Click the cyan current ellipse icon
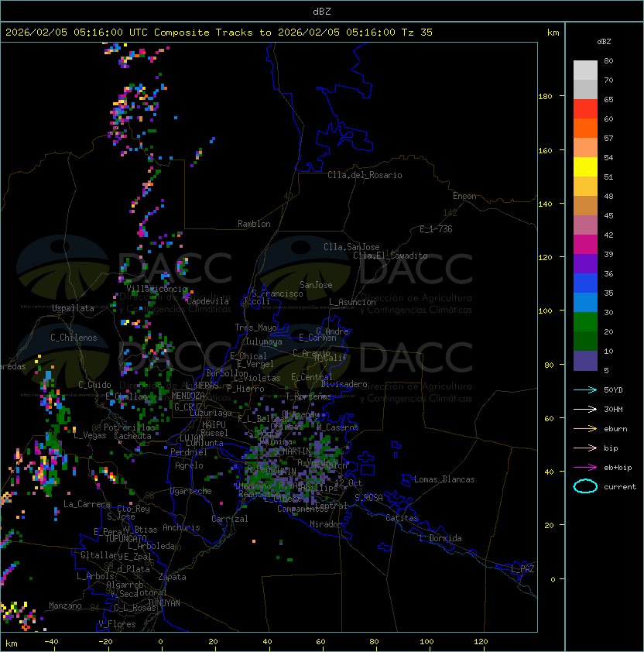Image resolution: width=644 pixels, height=652 pixels. (585, 486)
